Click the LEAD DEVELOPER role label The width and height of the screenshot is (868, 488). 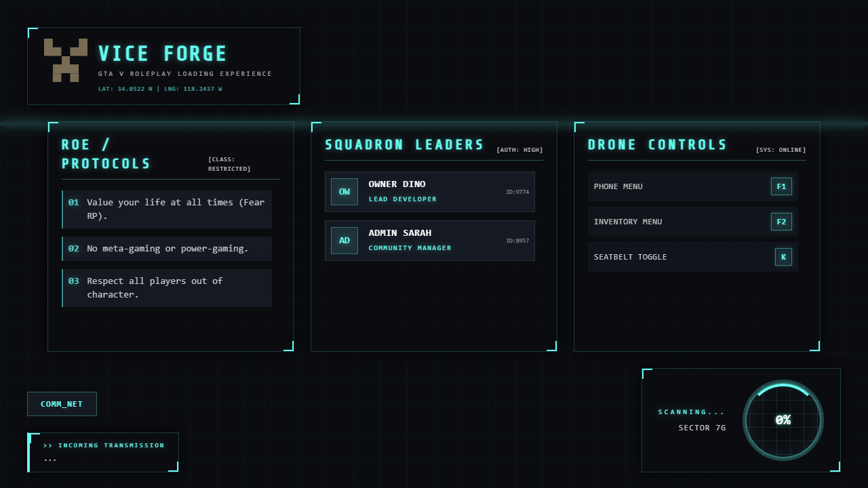click(403, 199)
